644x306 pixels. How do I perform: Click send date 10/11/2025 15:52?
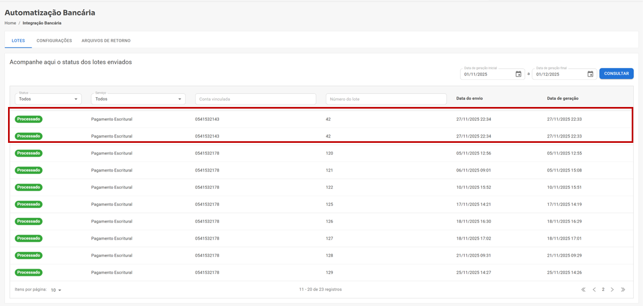pos(473,187)
